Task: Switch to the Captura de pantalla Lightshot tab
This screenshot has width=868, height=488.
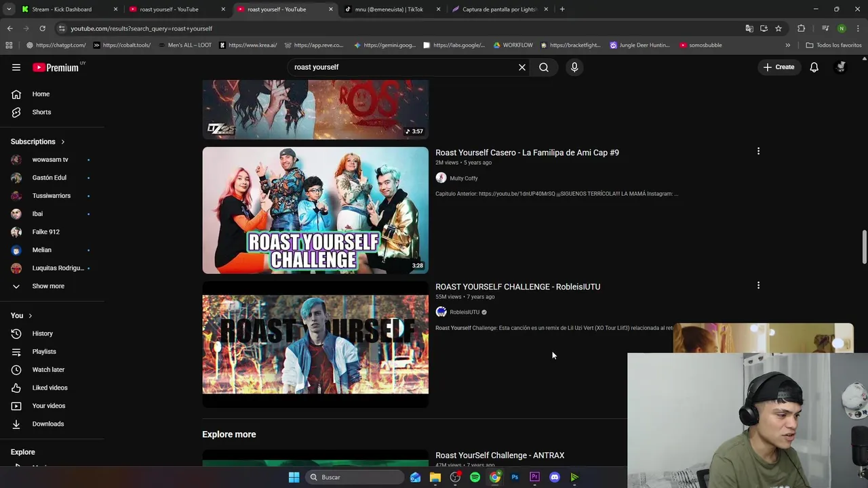Action: pyautogui.click(x=498, y=9)
